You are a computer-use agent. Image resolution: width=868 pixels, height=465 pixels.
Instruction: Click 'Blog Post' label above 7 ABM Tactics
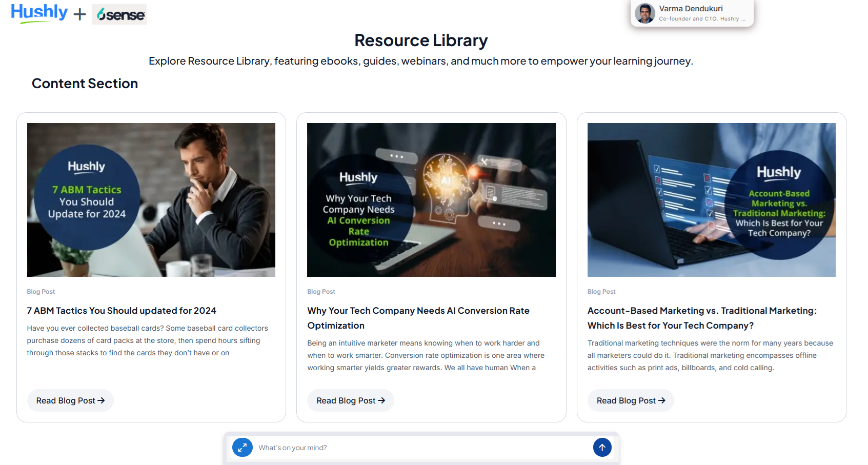(41, 292)
